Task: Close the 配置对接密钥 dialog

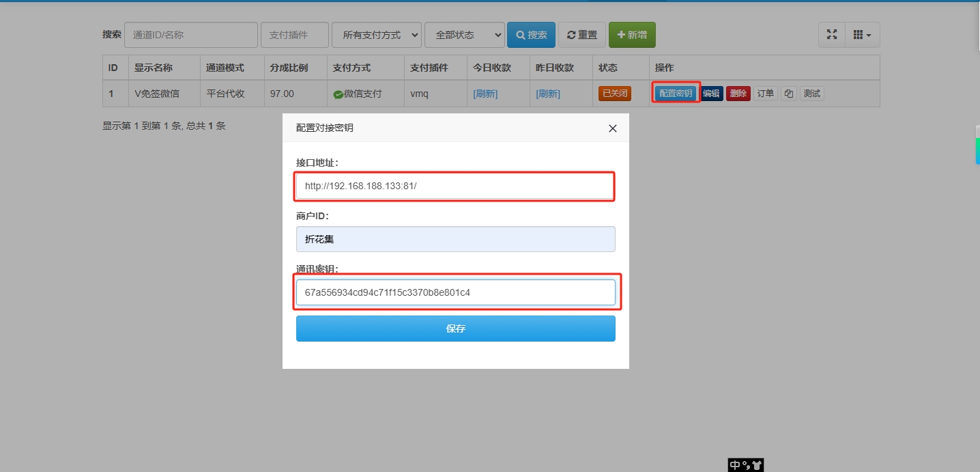Action: coord(612,128)
